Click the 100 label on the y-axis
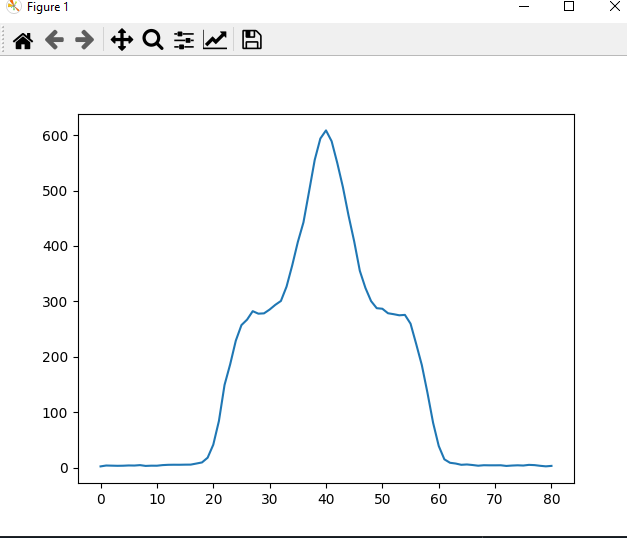627x538 pixels. [x=55, y=413]
